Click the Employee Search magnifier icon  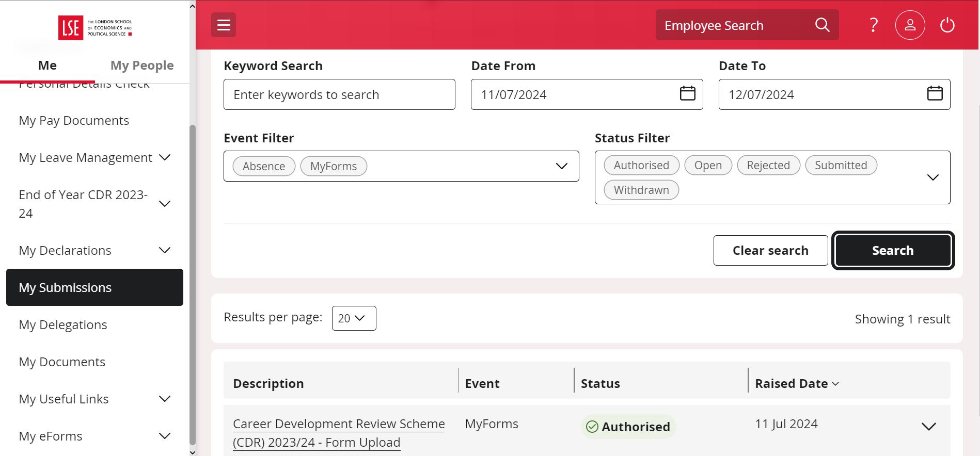point(822,25)
